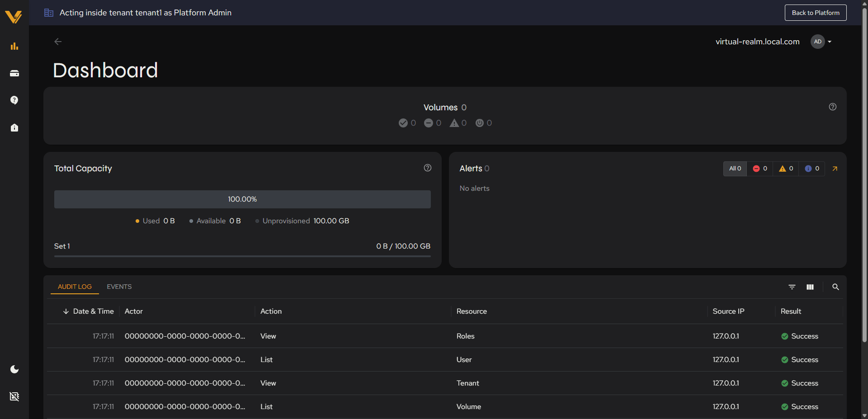The height and width of the screenshot is (419, 868).
Task: Open the tenant building sidebar icon
Action: [14, 127]
